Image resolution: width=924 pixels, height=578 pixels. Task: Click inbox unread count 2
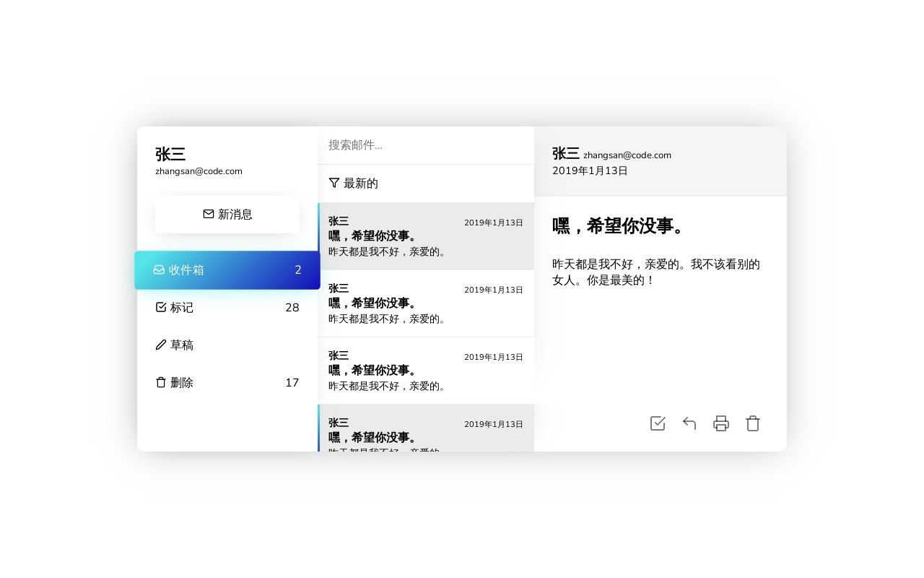click(x=298, y=270)
